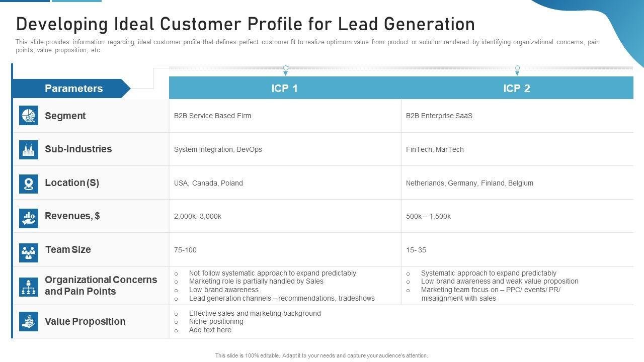The image size is (644, 362).
Task: Click the Segment pie chart icon
Action: point(29,116)
